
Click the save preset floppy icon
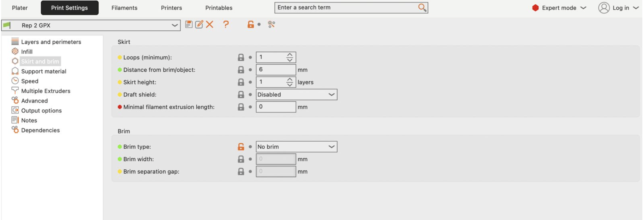[x=189, y=24]
